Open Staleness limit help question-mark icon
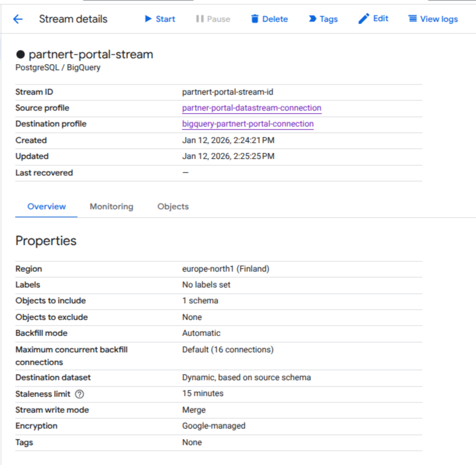This screenshot has height=465, width=476. pyautogui.click(x=79, y=394)
